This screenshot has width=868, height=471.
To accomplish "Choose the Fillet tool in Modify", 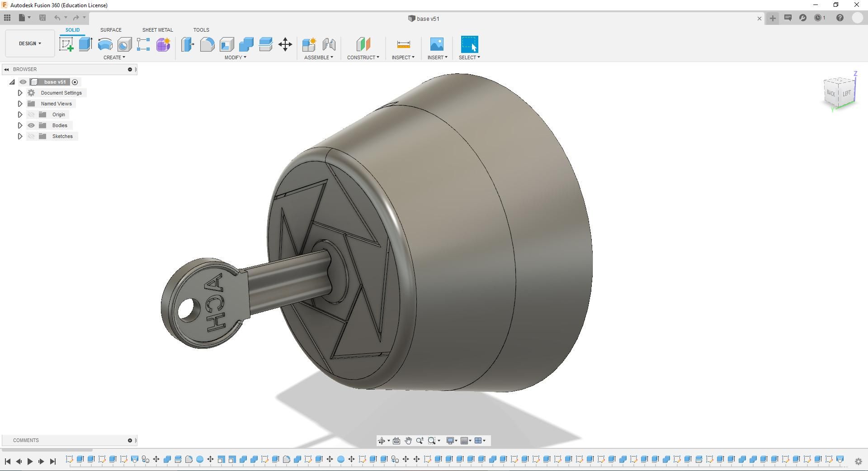I will [x=207, y=44].
